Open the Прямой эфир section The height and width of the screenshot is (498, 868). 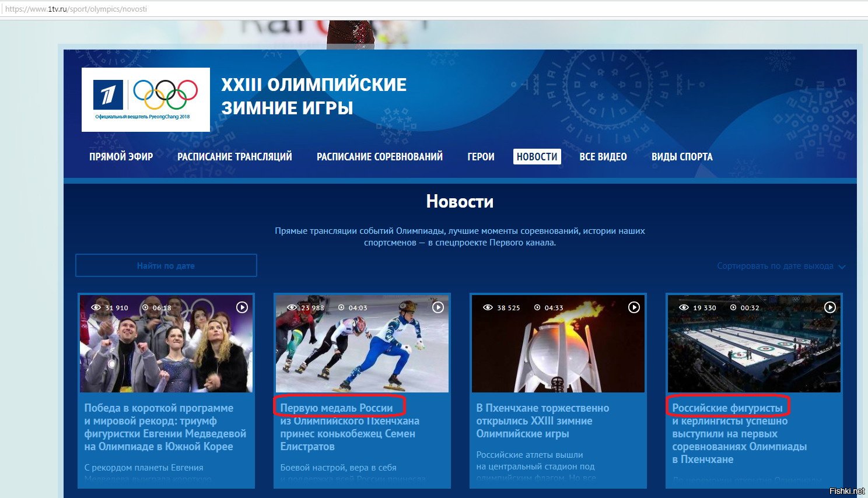(121, 157)
